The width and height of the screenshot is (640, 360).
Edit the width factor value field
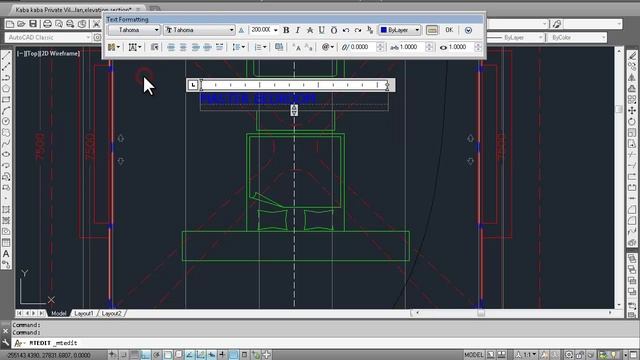461,47
